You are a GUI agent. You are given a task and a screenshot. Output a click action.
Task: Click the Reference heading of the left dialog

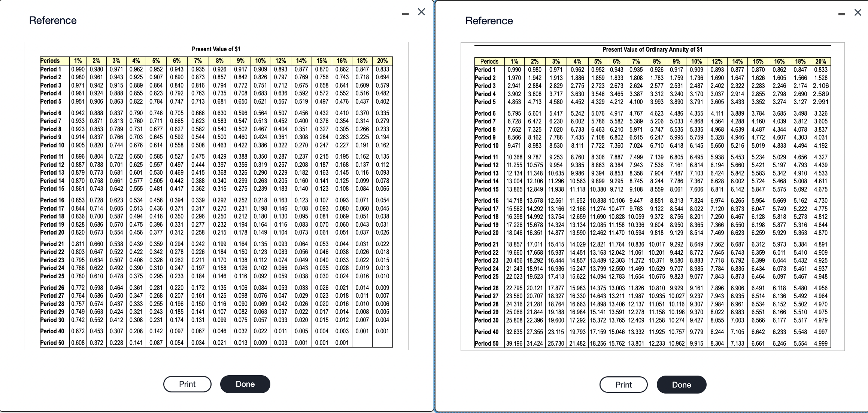(53, 20)
